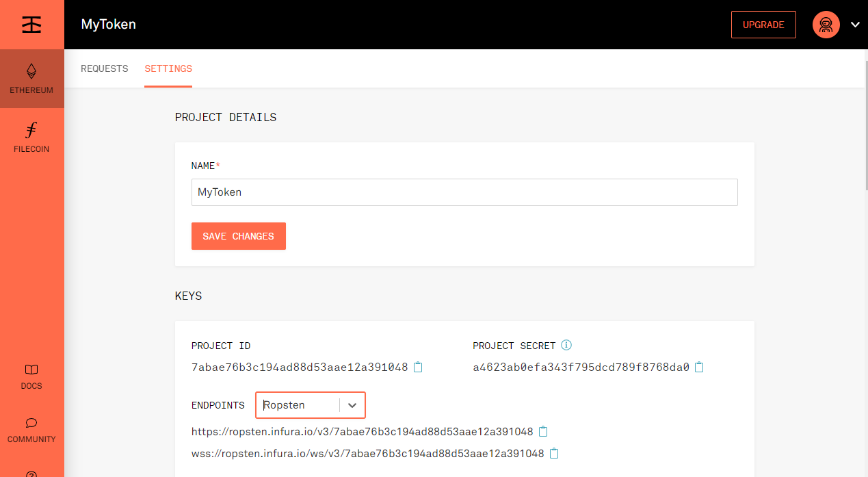Screen dimensions: 868x477
Task: Select the Project ID value text
Action: [x=300, y=368]
